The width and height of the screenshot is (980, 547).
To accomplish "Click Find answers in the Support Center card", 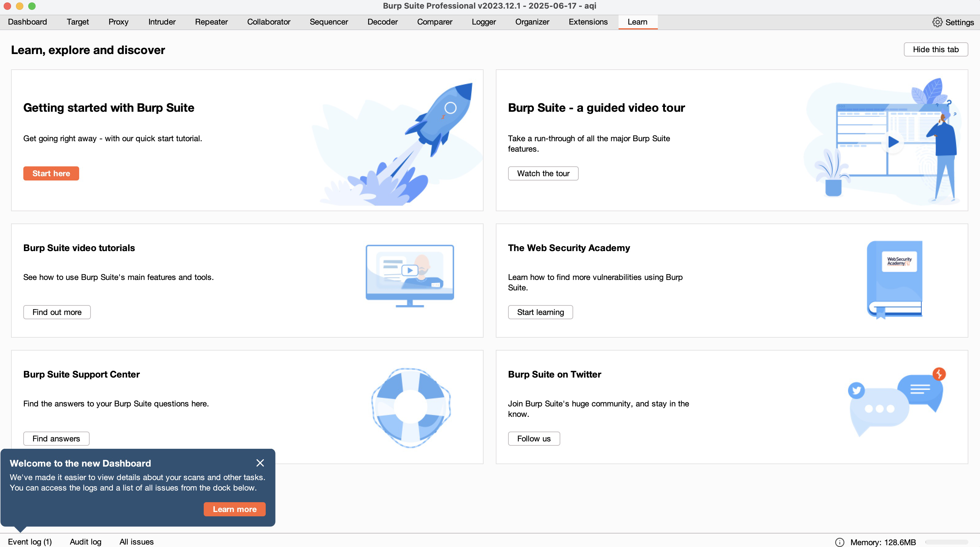I will [56, 439].
